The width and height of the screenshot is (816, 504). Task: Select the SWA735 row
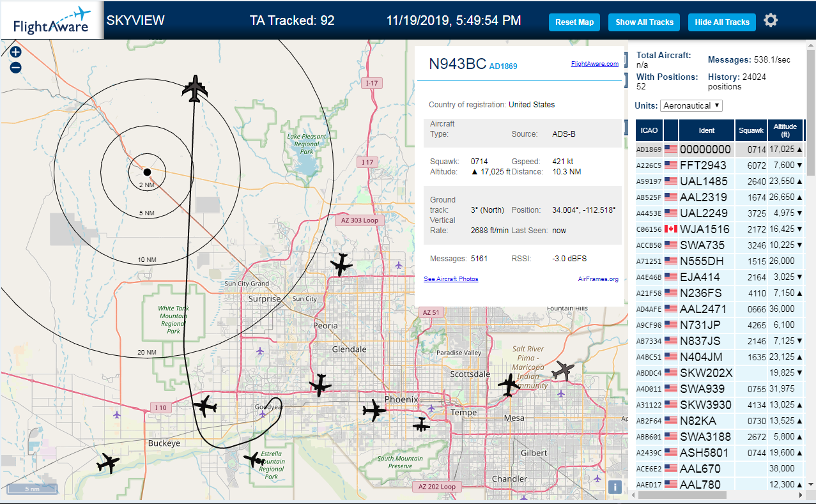[x=719, y=245]
